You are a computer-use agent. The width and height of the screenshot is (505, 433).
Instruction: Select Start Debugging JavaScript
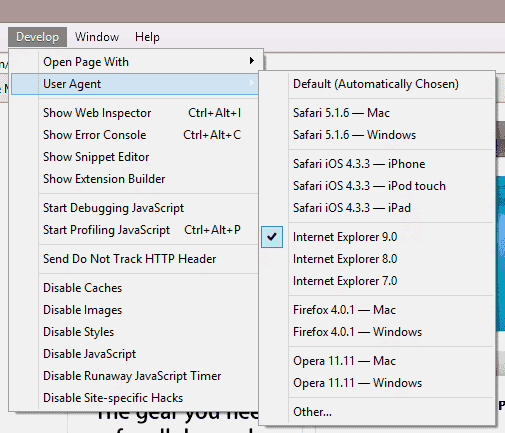(135, 208)
